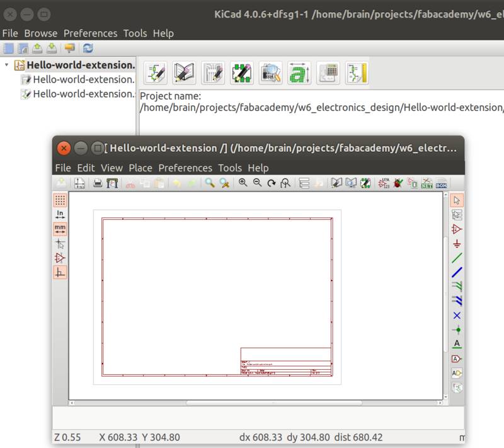The height and width of the screenshot is (448, 504).
Task: Expand the Hello-world-extension project tree
Action: tap(6, 65)
